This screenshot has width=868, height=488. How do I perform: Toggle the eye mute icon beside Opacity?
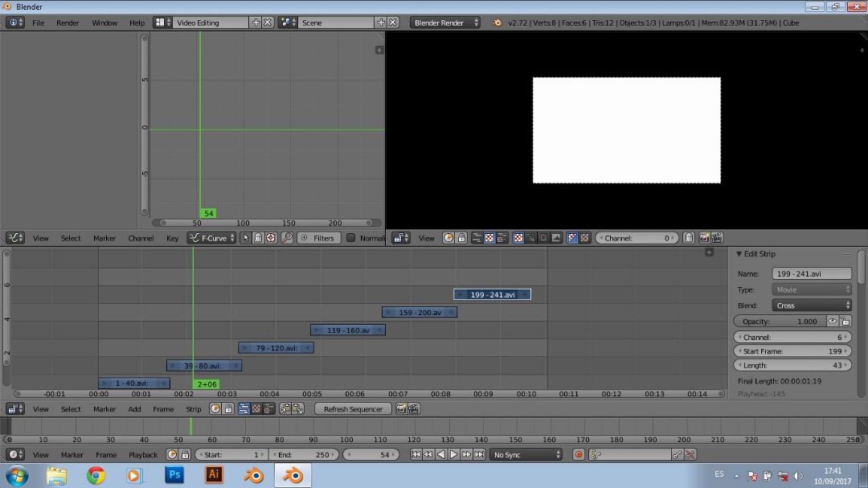[833, 321]
